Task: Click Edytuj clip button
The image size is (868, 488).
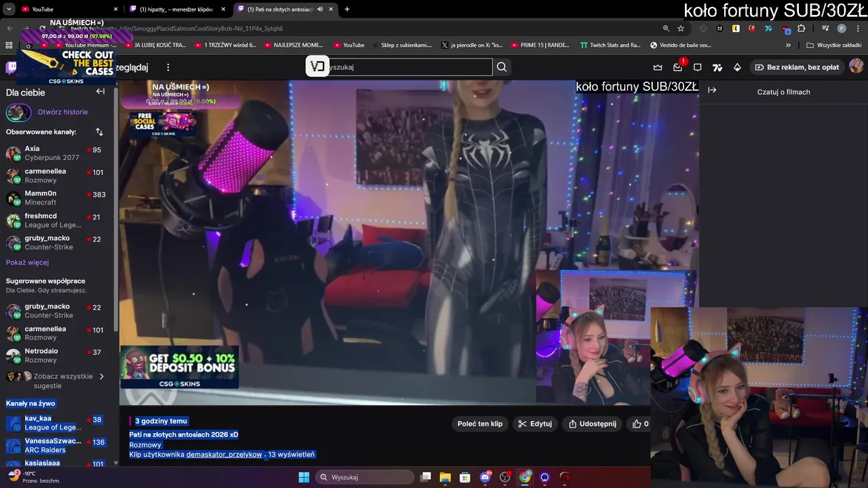Action: pyautogui.click(x=534, y=424)
